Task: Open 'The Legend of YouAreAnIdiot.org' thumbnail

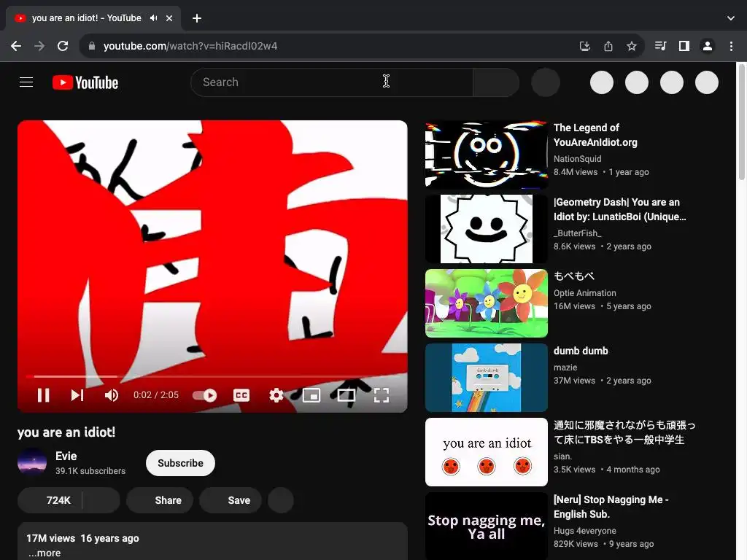Action: (x=487, y=155)
